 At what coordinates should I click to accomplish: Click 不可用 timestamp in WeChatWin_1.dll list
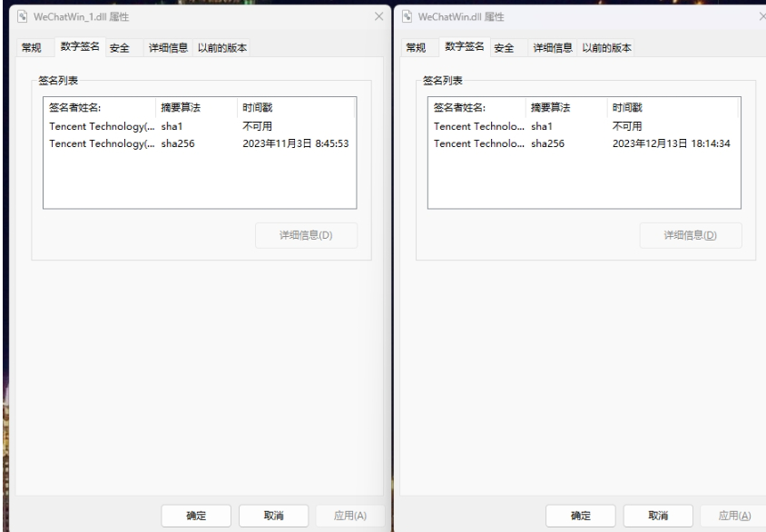click(258, 126)
